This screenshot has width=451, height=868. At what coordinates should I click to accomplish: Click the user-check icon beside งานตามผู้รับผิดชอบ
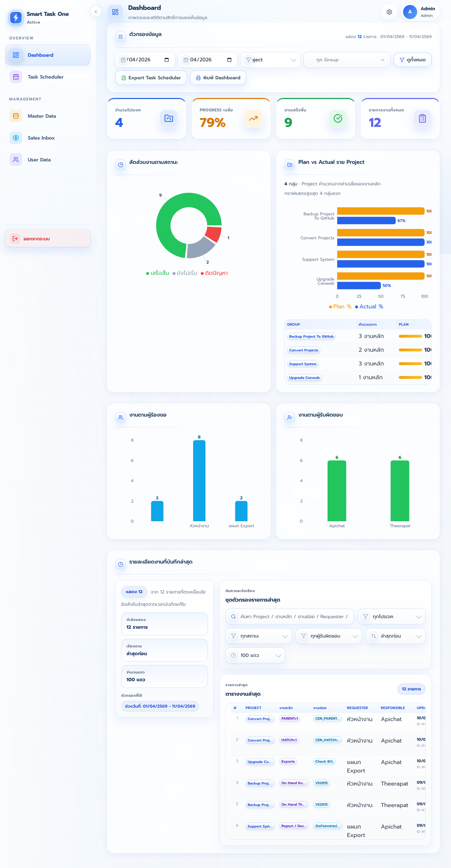pyautogui.click(x=290, y=417)
